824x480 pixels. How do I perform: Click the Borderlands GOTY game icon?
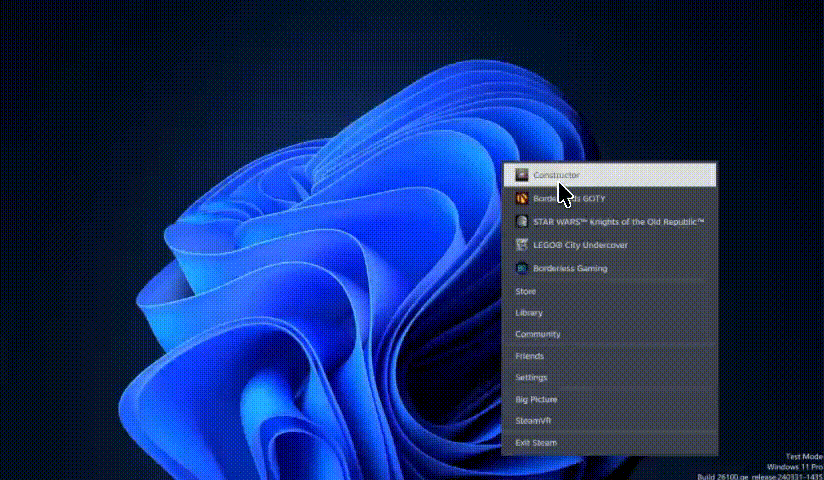(521, 198)
